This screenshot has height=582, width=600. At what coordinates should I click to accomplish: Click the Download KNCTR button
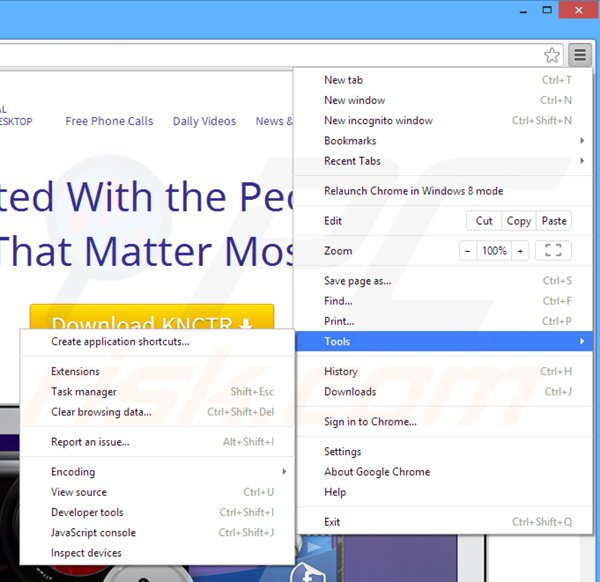151,322
